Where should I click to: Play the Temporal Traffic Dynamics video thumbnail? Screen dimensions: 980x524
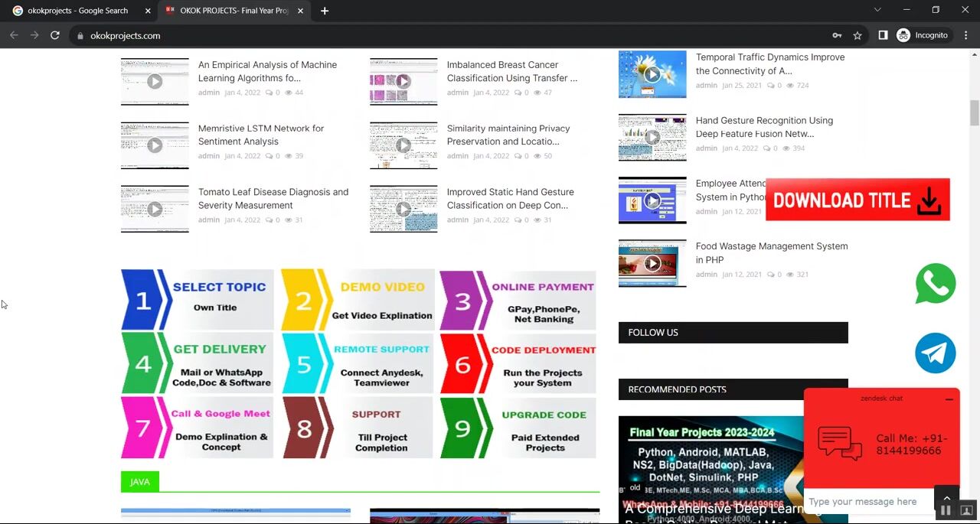coord(652,74)
